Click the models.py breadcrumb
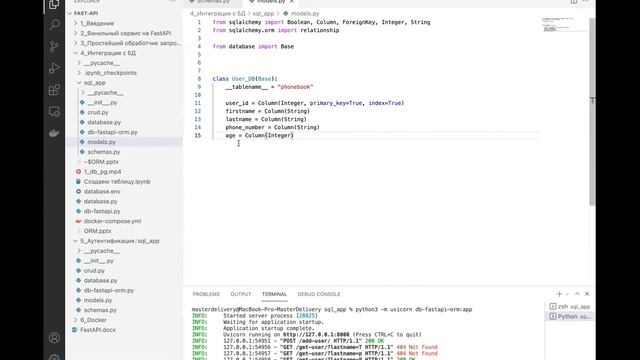640x360 pixels. coord(304,13)
